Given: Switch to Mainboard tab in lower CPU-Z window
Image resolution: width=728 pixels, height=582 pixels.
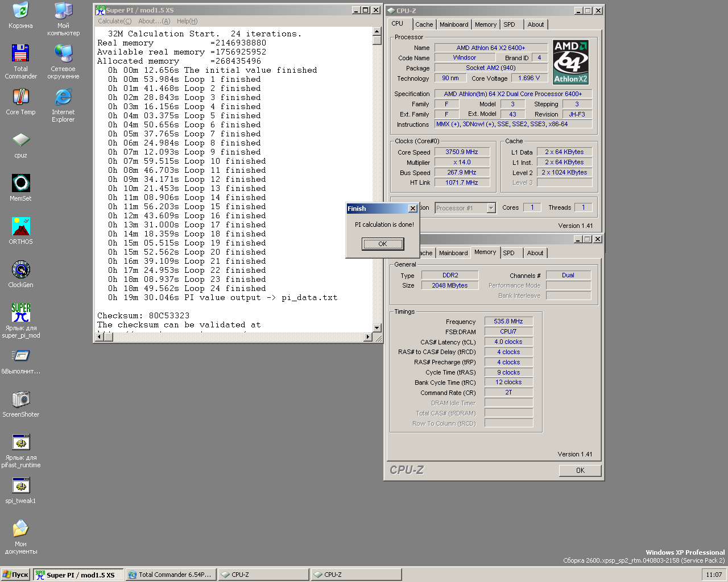Looking at the screenshot, I should coord(453,253).
